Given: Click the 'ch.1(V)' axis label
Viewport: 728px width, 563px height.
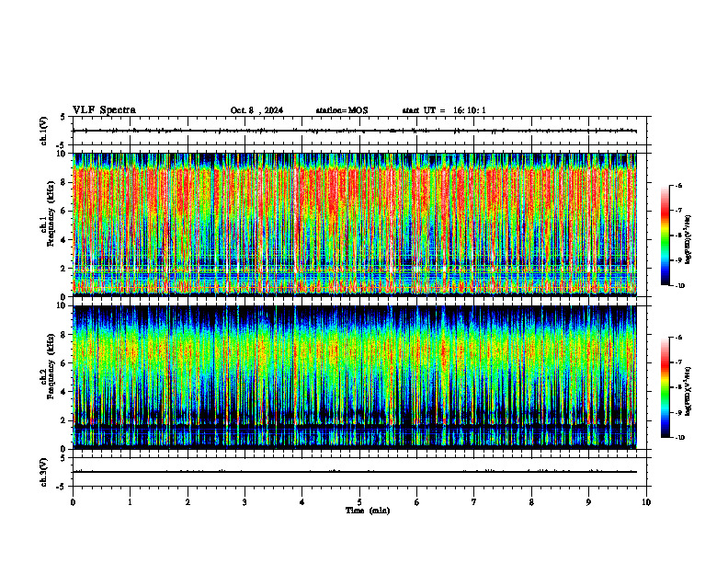Looking at the screenshot, I should pyautogui.click(x=43, y=131).
